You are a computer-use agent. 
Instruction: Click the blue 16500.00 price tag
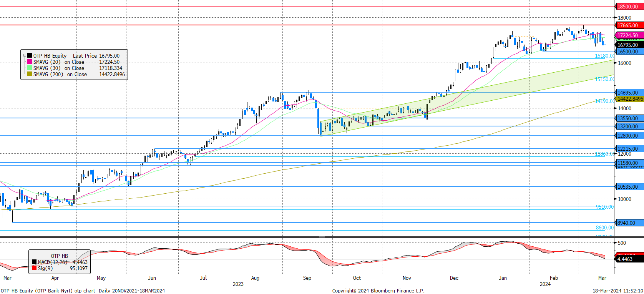629,51
